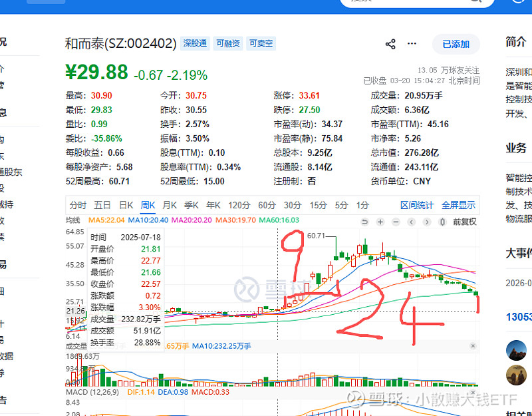This screenshot has height=416, width=532.
Task: Close the MACD indicator panel
Action: (x=473, y=392)
